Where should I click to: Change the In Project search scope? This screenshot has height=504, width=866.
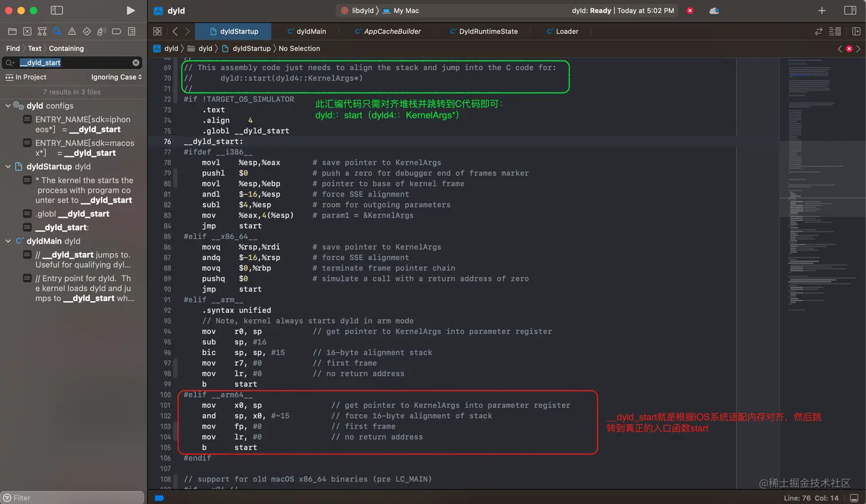(26, 77)
